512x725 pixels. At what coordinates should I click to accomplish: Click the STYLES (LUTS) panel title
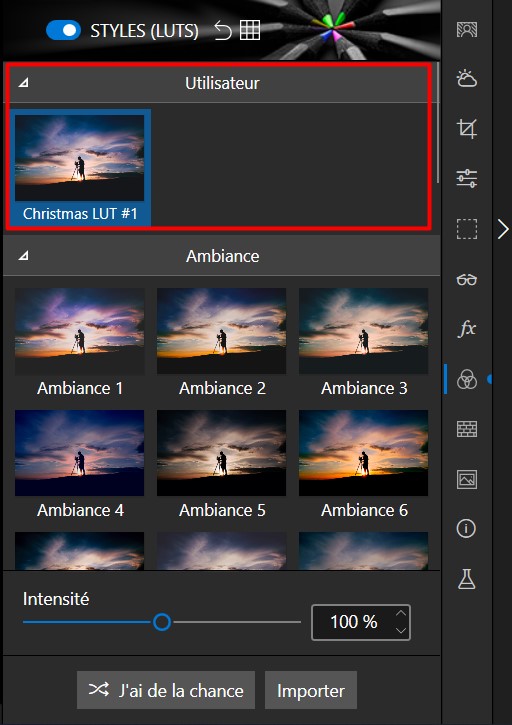pyautogui.click(x=144, y=31)
